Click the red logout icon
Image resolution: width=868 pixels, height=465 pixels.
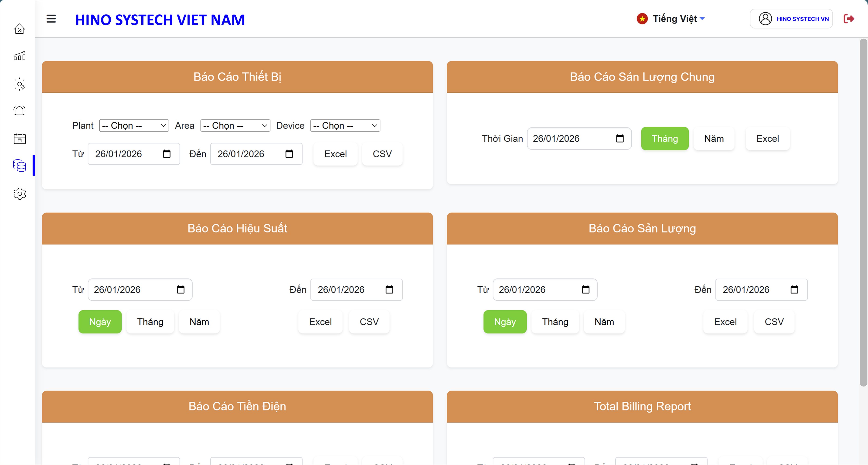point(848,19)
